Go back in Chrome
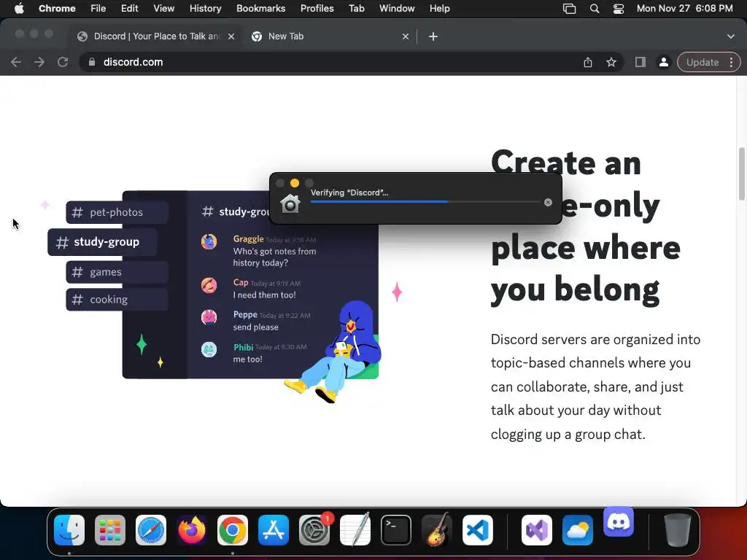 pyautogui.click(x=16, y=63)
